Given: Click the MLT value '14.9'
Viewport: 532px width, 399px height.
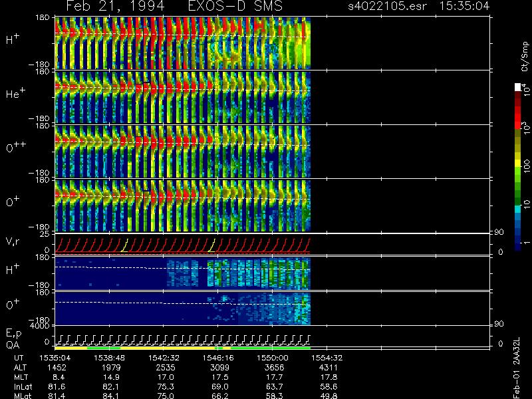Looking at the screenshot, I should (x=111, y=377).
